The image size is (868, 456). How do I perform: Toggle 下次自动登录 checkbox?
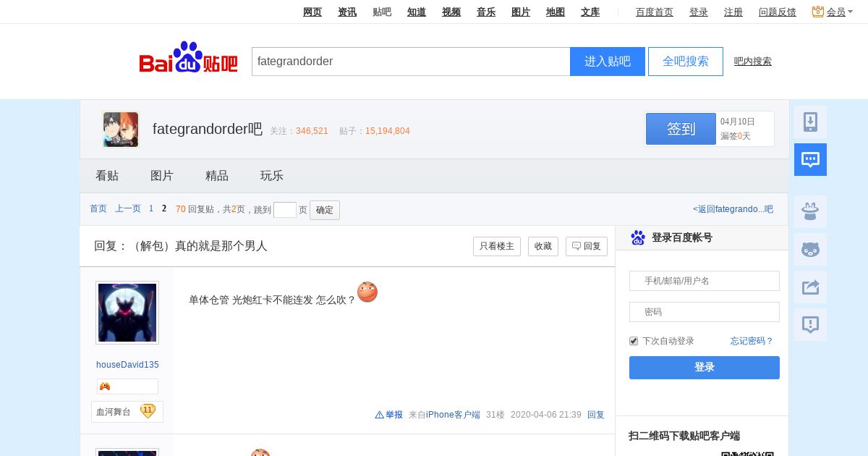point(634,341)
